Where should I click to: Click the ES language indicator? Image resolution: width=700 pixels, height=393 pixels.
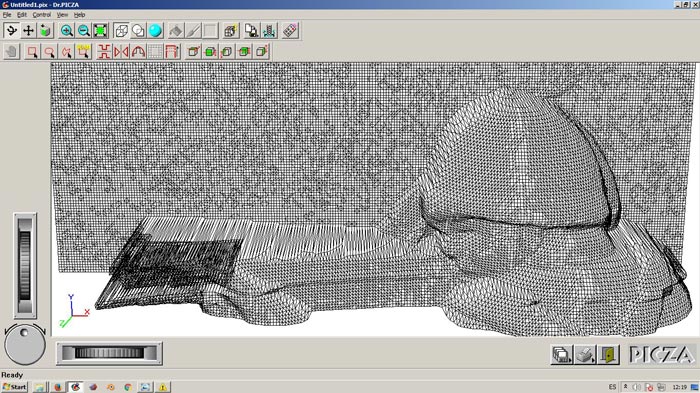[x=612, y=387]
